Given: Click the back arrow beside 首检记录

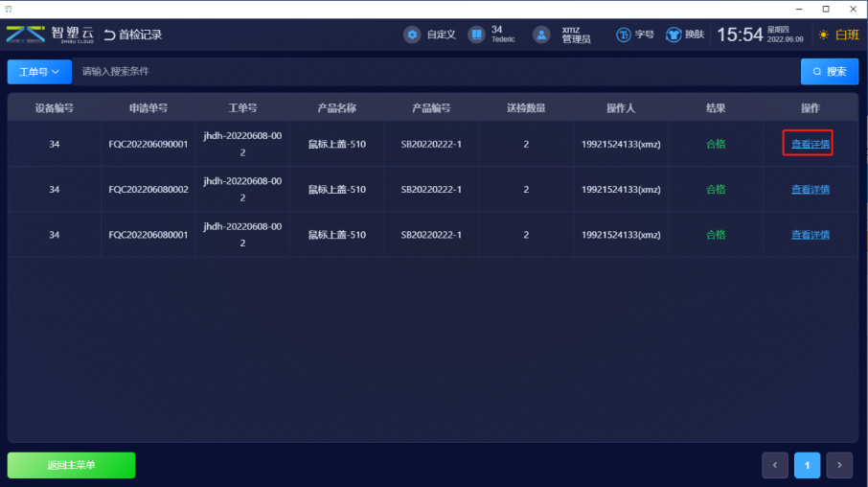Looking at the screenshot, I should [110, 35].
